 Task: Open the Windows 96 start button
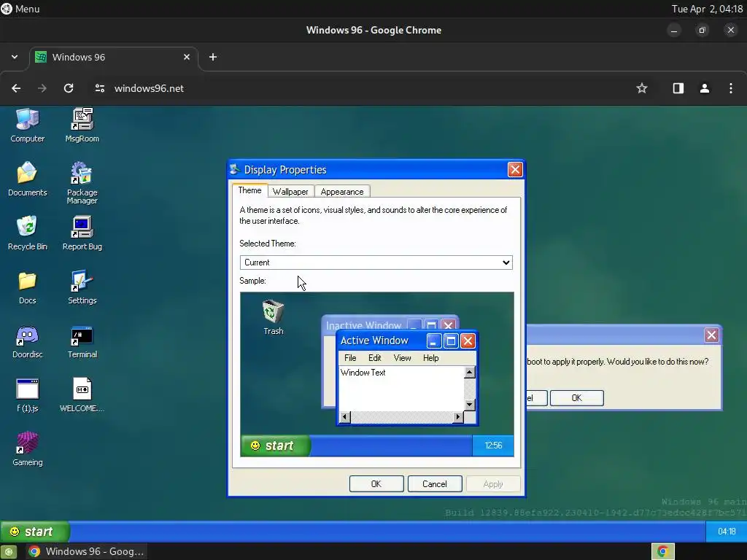point(35,532)
